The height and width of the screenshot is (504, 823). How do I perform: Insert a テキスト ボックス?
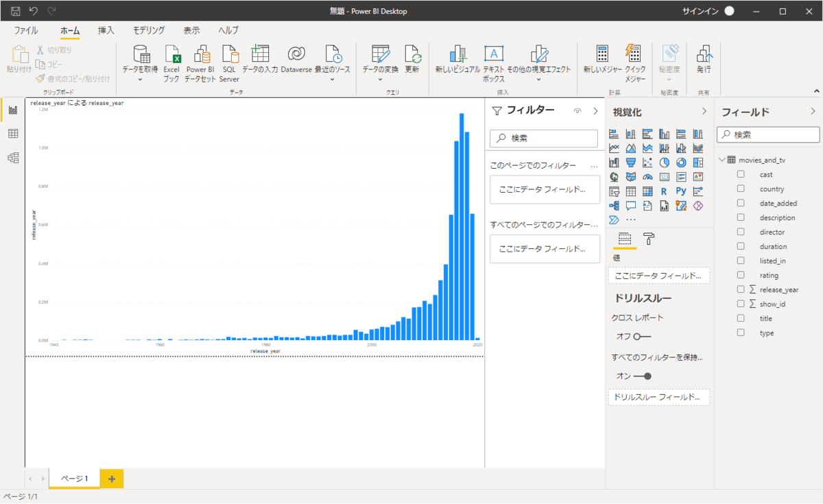494,63
